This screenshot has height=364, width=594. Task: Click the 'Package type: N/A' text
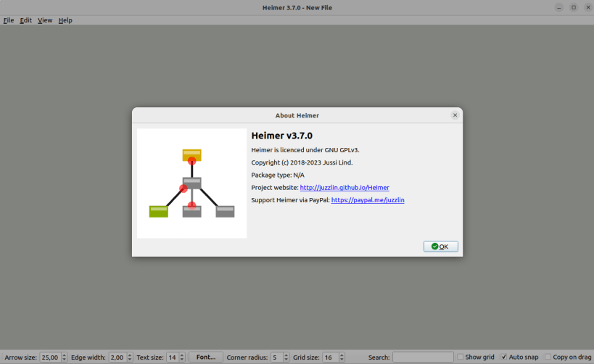tap(278, 175)
